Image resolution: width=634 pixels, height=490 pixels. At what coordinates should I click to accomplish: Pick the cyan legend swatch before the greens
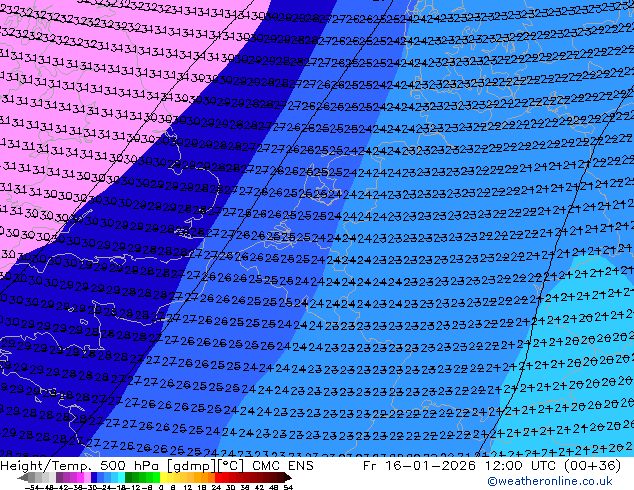[121, 477]
